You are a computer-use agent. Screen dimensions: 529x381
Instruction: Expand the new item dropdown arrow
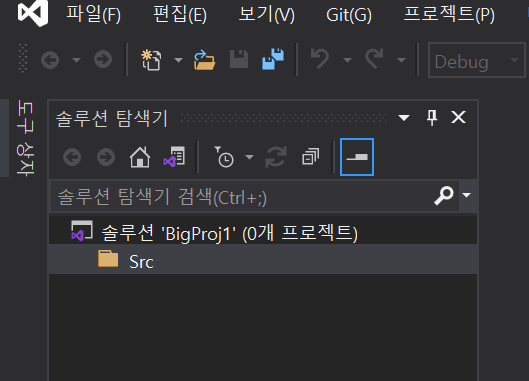click(x=178, y=60)
